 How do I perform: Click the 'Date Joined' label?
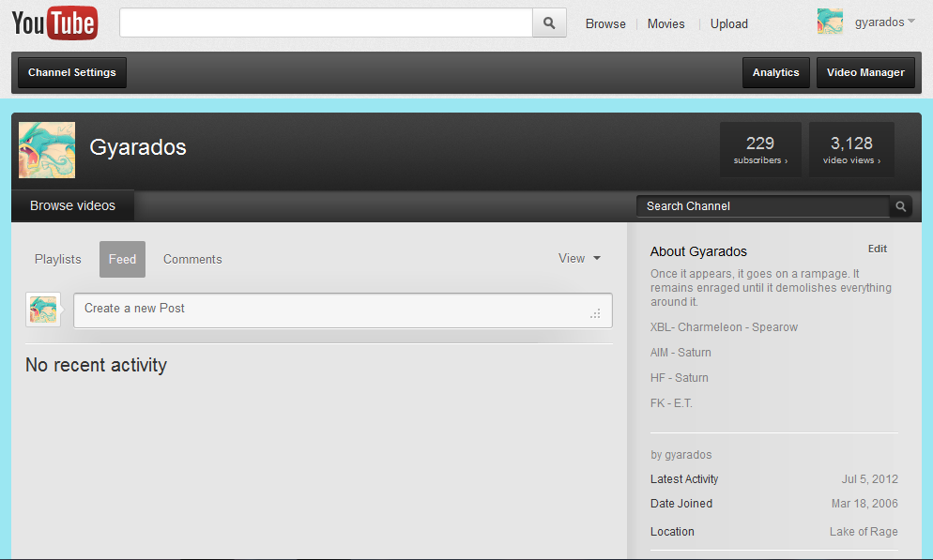point(681,504)
